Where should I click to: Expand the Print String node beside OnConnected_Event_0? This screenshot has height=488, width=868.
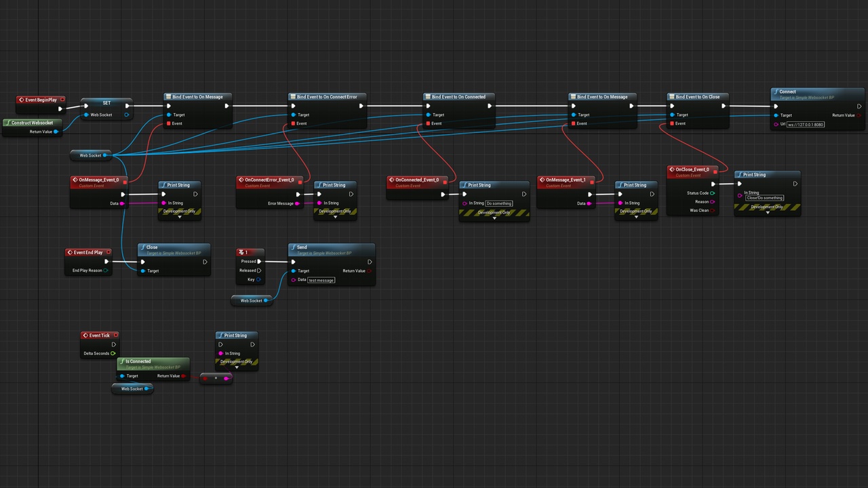(x=494, y=218)
